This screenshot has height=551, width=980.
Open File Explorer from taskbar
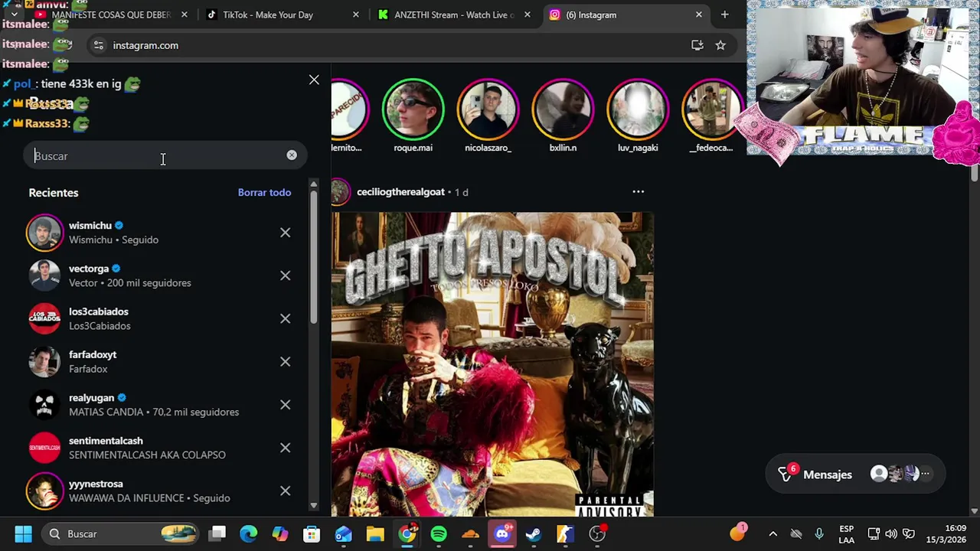pos(375,534)
